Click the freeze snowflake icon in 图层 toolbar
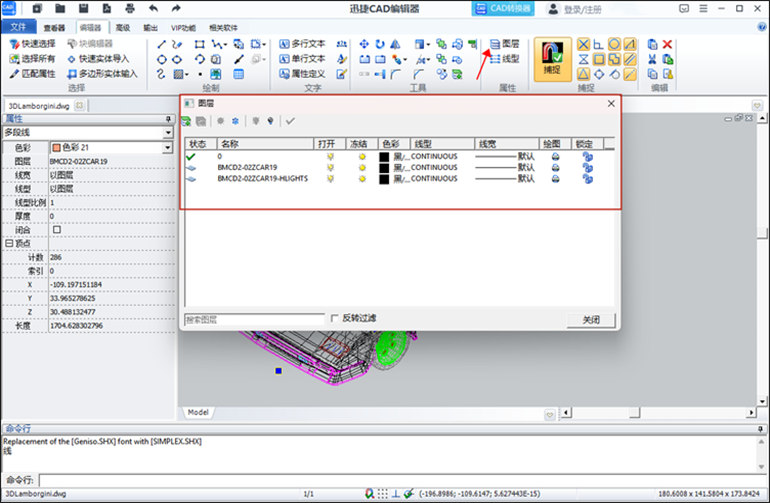 point(235,121)
